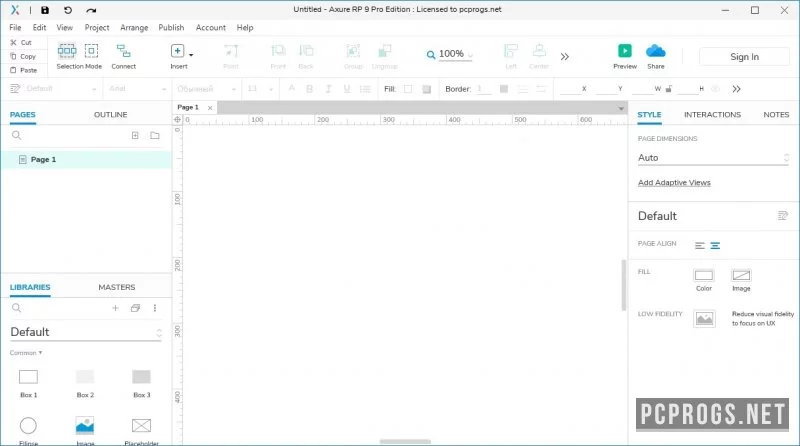This screenshot has height=446, width=800.
Task: Toggle Underline formatting
Action: pyautogui.click(x=347, y=89)
